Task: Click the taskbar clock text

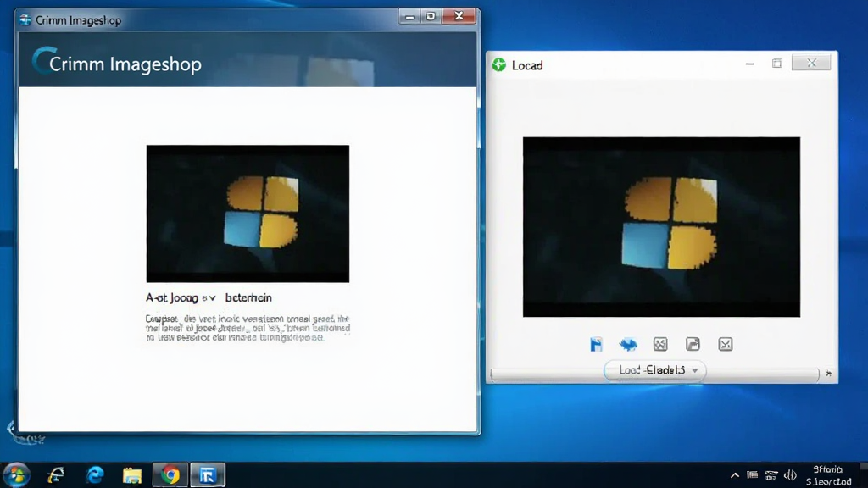Action: (828, 475)
